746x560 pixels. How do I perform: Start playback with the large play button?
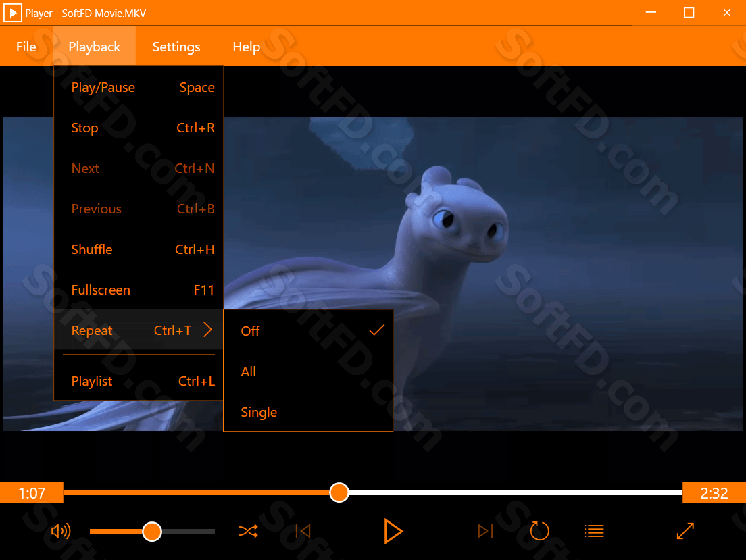393,531
